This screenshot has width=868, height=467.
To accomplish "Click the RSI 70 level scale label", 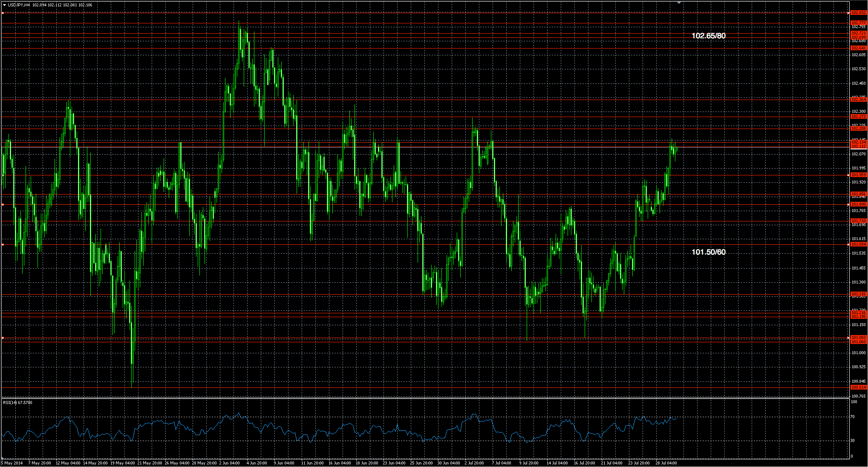I will coord(853,417).
